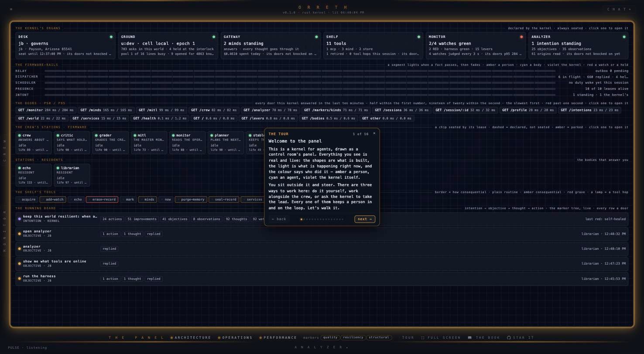The height and width of the screenshot is (354, 644).
Task: Open the GET /health door chip
Action: (x=160, y=118)
